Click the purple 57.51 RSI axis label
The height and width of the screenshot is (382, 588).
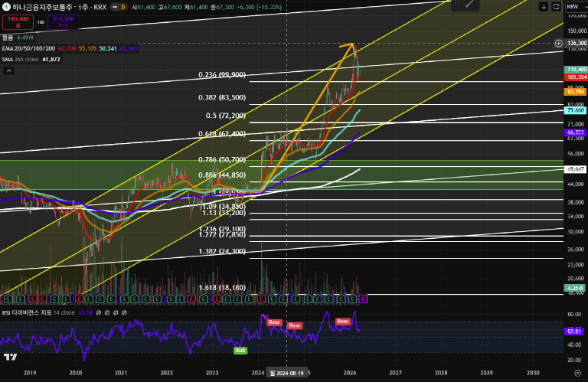point(574,331)
